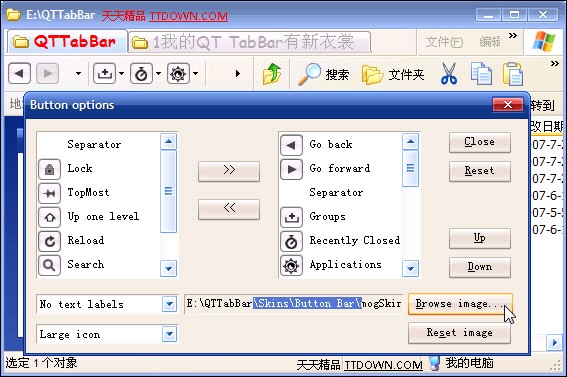Click the 转到 Go button in address bar

click(542, 106)
